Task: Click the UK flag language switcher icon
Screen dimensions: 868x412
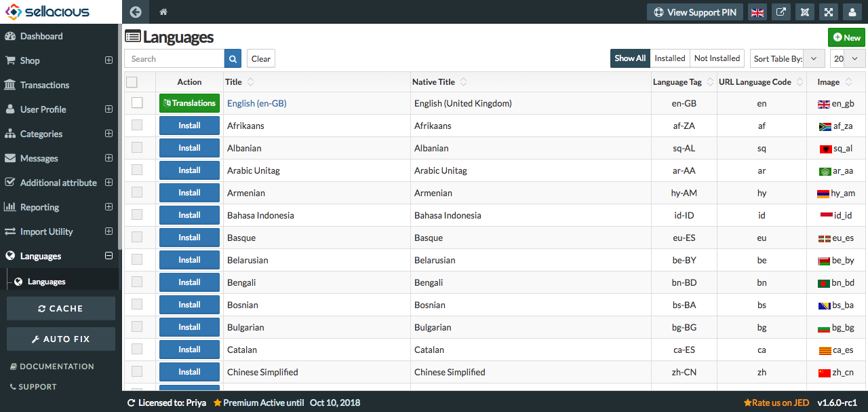Action: 757,12
